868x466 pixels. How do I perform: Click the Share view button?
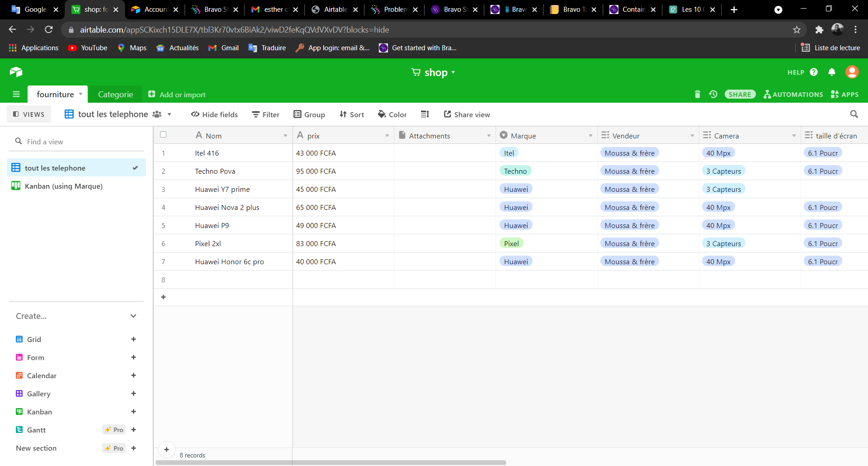coord(467,114)
